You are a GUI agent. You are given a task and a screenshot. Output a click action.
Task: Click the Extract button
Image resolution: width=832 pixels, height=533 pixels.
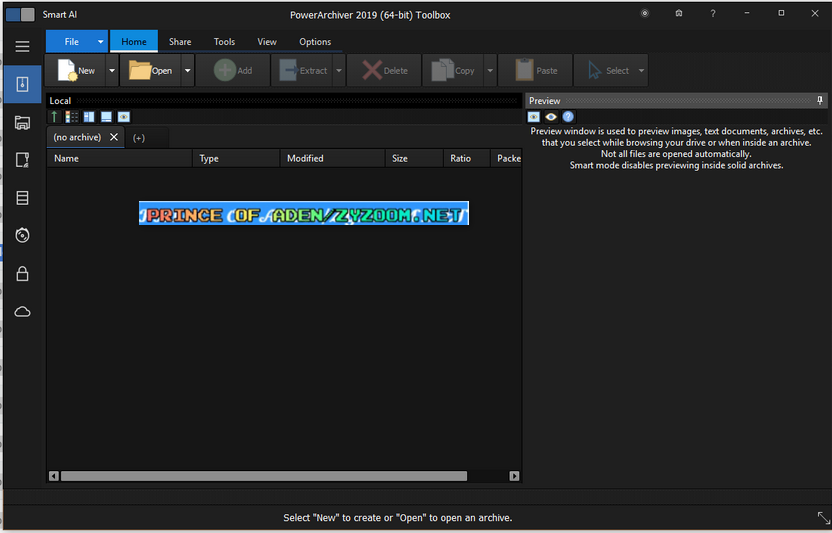(x=302, y=70)
